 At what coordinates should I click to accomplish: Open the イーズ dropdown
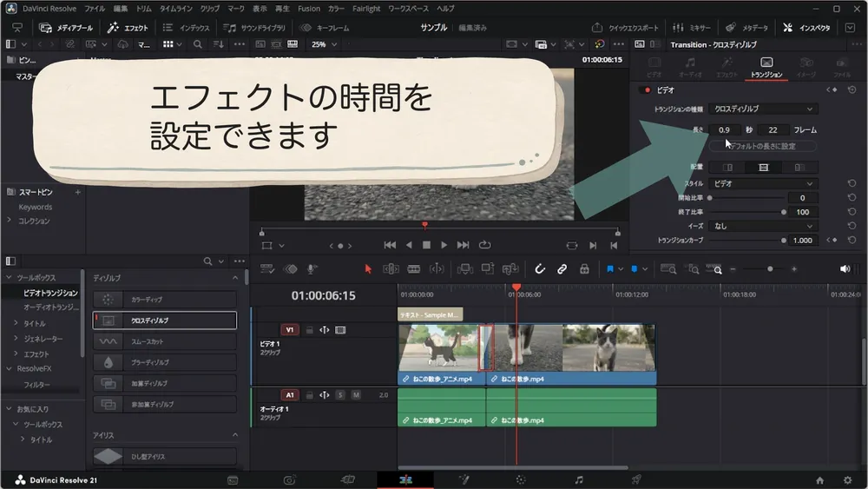[x=763, y=226]
